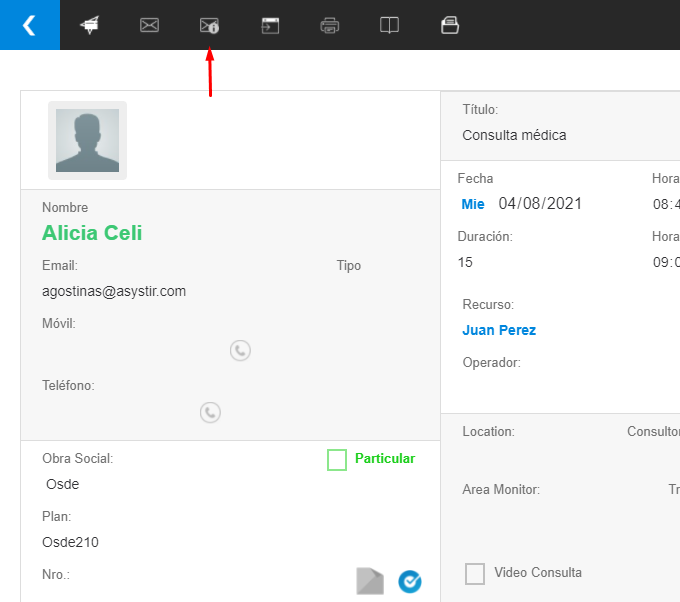680x602 pixels.
Task: Enable the Video Consulta checkbox
Action: [x=475, y=573]
